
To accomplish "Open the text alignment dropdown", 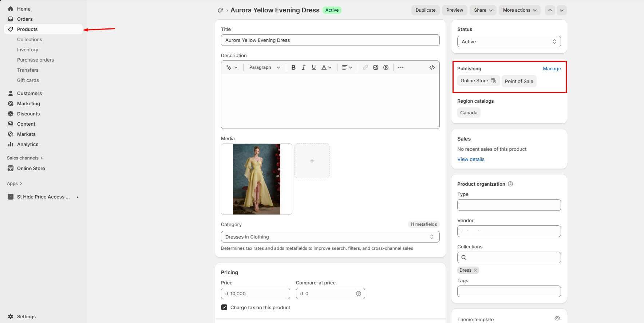I will [x=347, y=67].
